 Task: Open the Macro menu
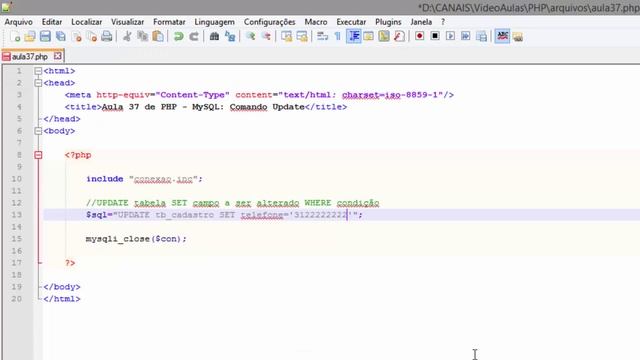coord(316,22)
